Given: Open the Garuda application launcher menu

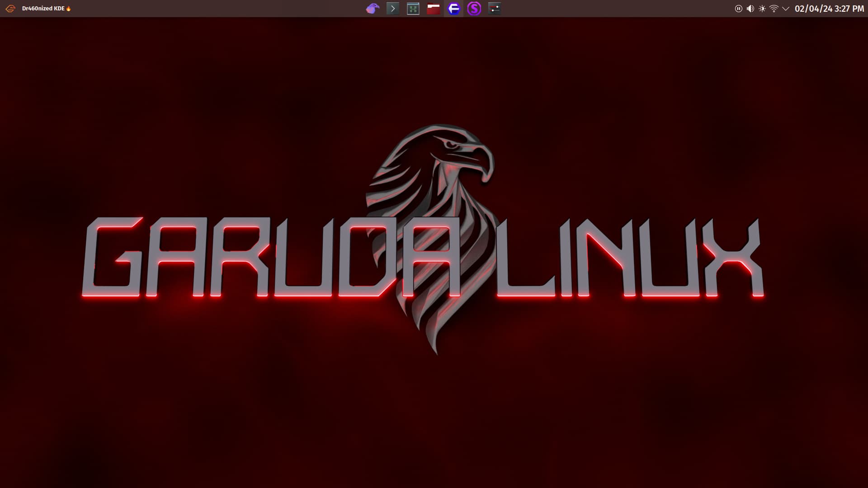Looking at the screenshot, I should point(10,9).
